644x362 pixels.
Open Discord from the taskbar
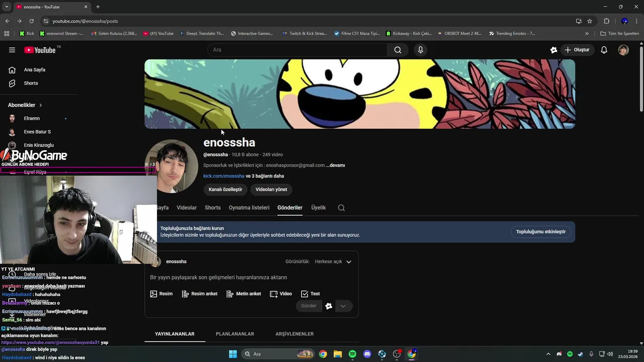[367, 354]
